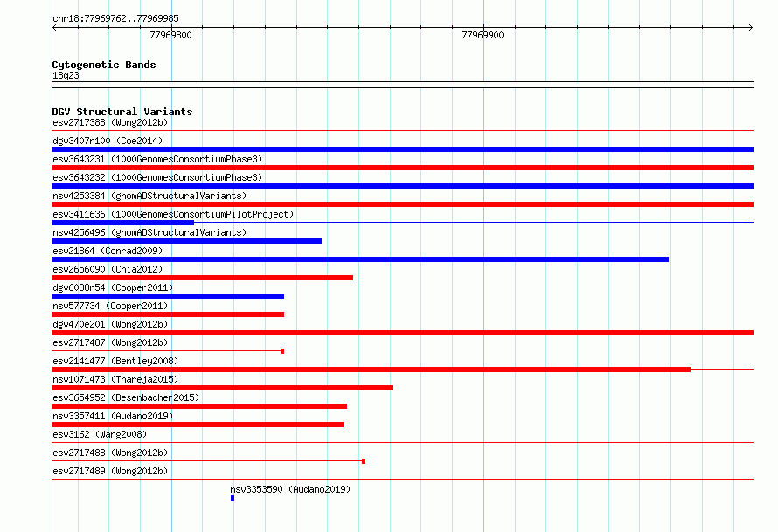Click the esv2141477 red variant bar

tap(372, 370)
